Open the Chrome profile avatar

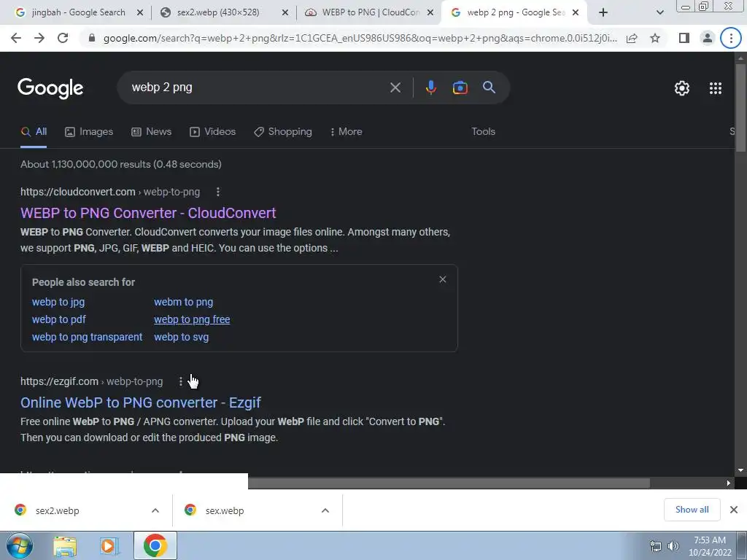tap(708, 38)
